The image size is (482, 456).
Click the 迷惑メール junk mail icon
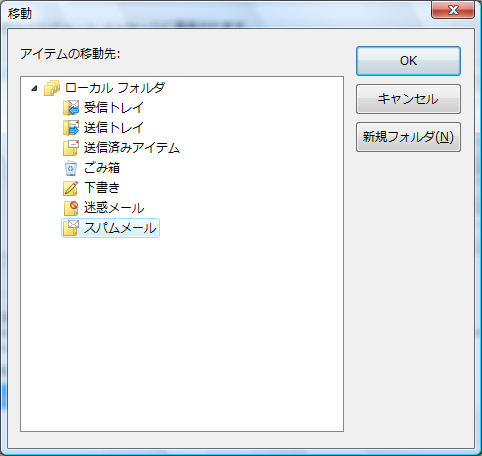pyautogui.click(x=71, y=208)
